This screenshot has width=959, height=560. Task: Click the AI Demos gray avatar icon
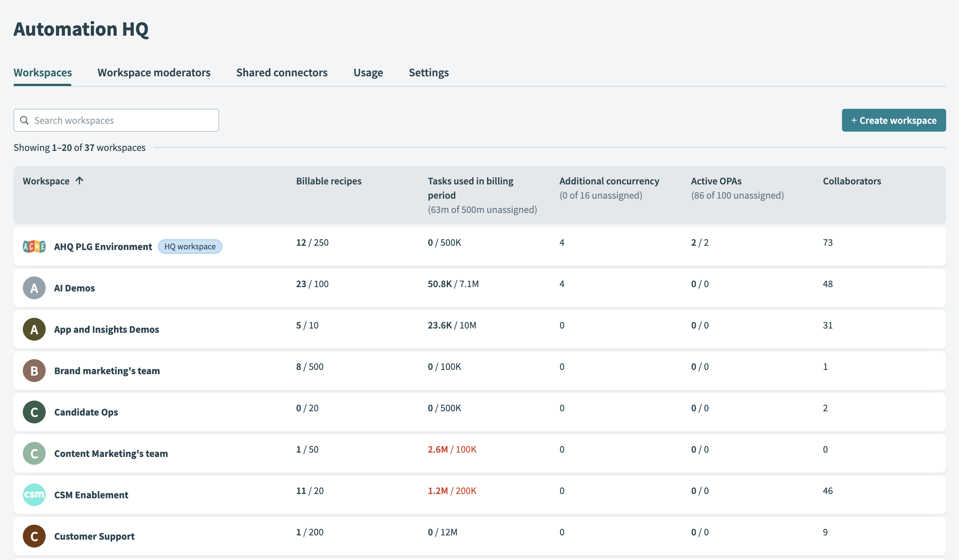[x=34, y=288]
